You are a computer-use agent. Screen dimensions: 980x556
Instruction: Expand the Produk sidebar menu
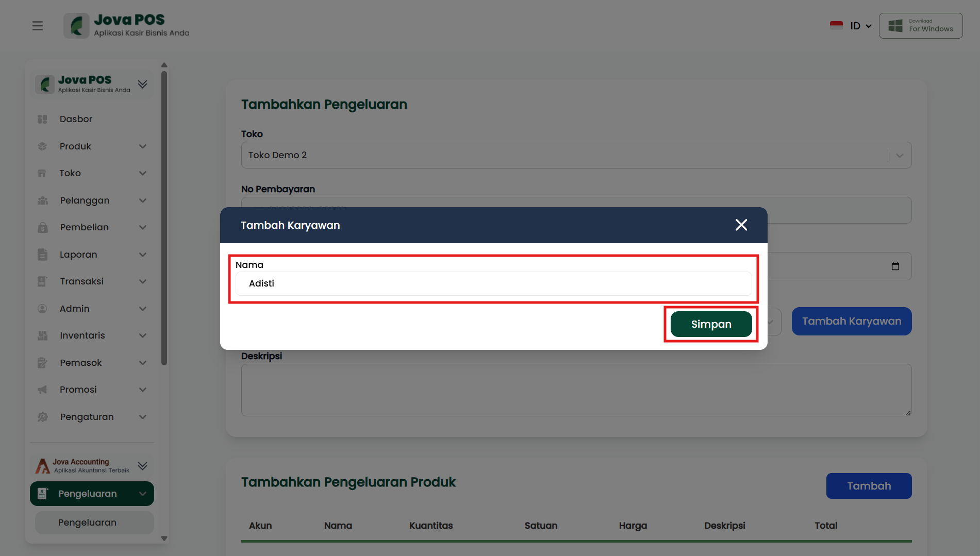pos(143,146)
